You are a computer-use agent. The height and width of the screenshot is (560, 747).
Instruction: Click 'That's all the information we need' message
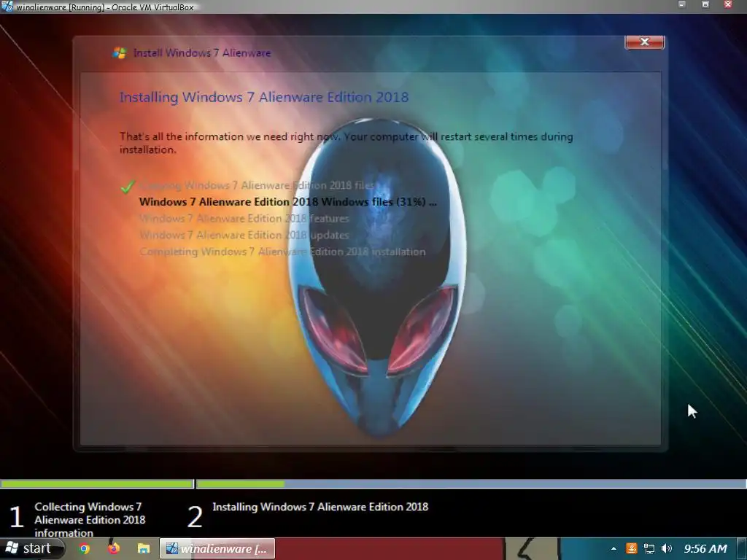[x=346, y=143]
